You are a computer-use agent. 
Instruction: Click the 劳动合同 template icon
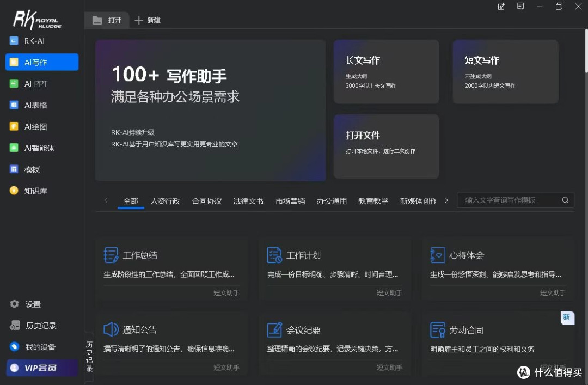click(438, 330)
